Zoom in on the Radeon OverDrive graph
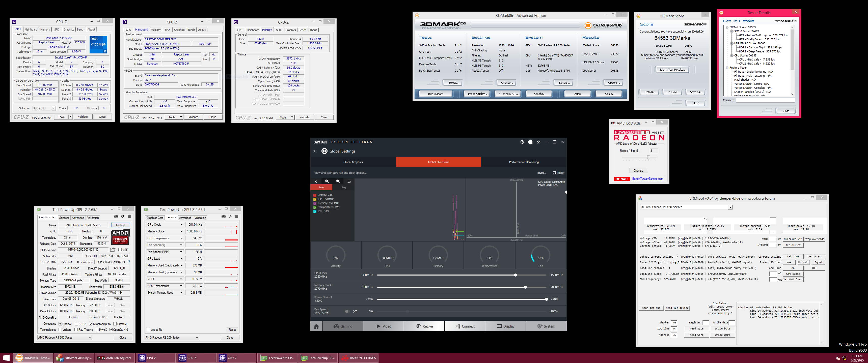Screen dimensions: 868x363 pos(327,181)
